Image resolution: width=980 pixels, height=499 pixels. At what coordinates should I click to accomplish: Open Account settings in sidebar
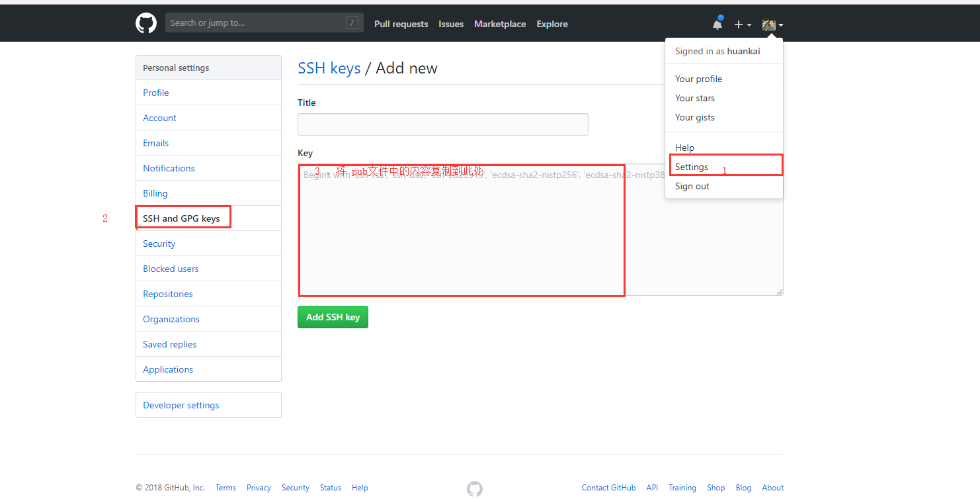[x=208, y=118]
